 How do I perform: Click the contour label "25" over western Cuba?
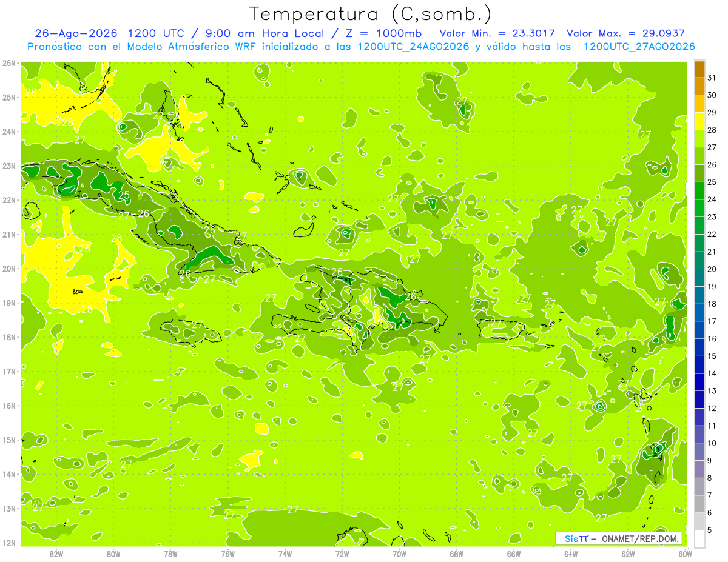point(124,196)
